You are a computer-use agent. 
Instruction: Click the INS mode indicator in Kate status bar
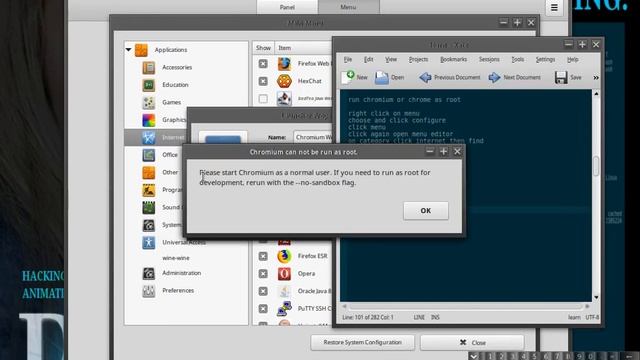point(436,317)
